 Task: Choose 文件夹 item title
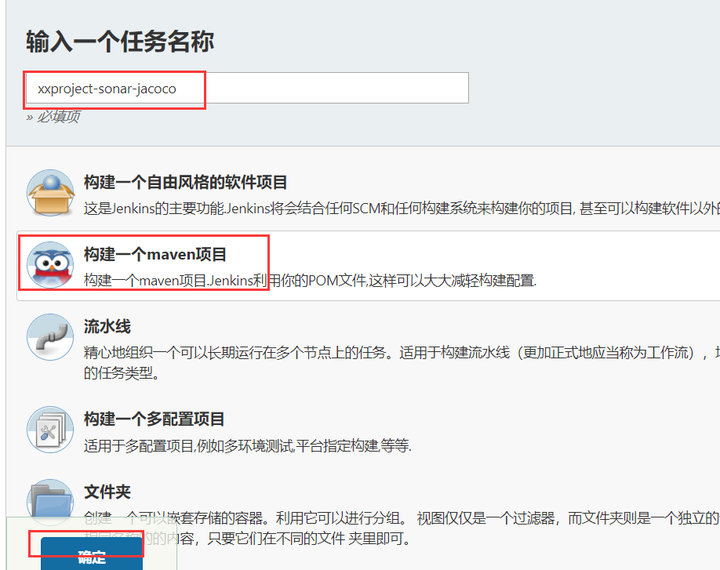click(107, 492)
